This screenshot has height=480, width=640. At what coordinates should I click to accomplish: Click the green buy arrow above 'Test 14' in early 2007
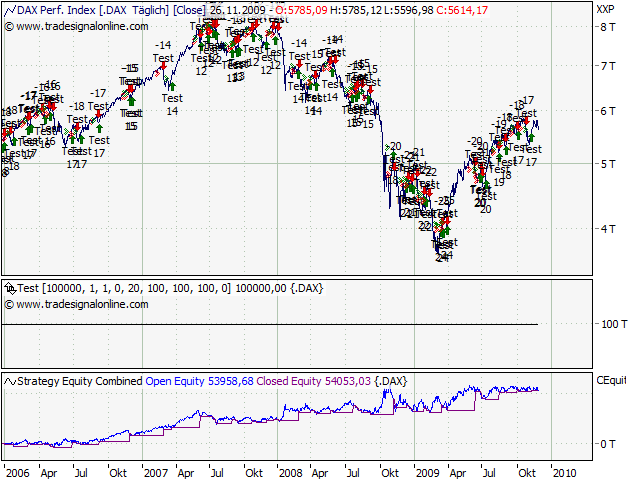pyautogui.click(x=172, y=86)
